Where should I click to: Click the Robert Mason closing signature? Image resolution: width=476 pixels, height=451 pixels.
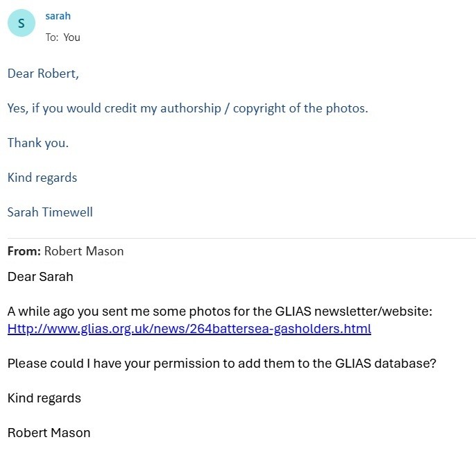[49, 433]
